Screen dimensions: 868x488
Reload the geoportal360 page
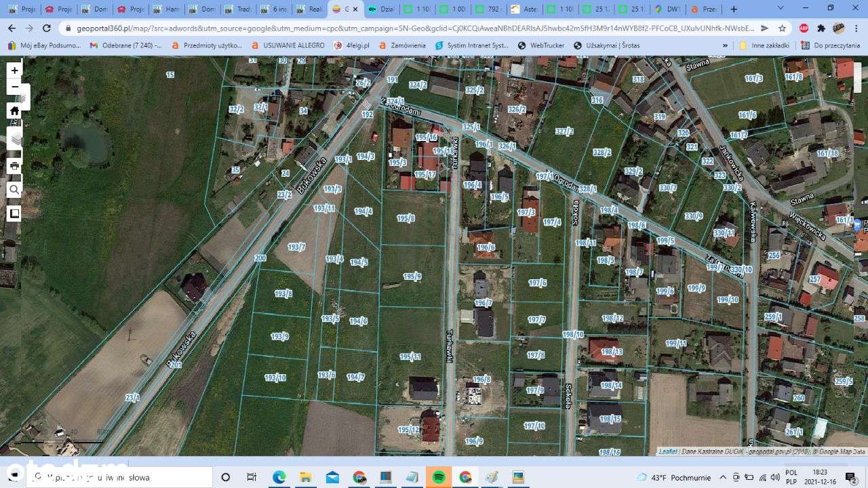tap(47, 28)
